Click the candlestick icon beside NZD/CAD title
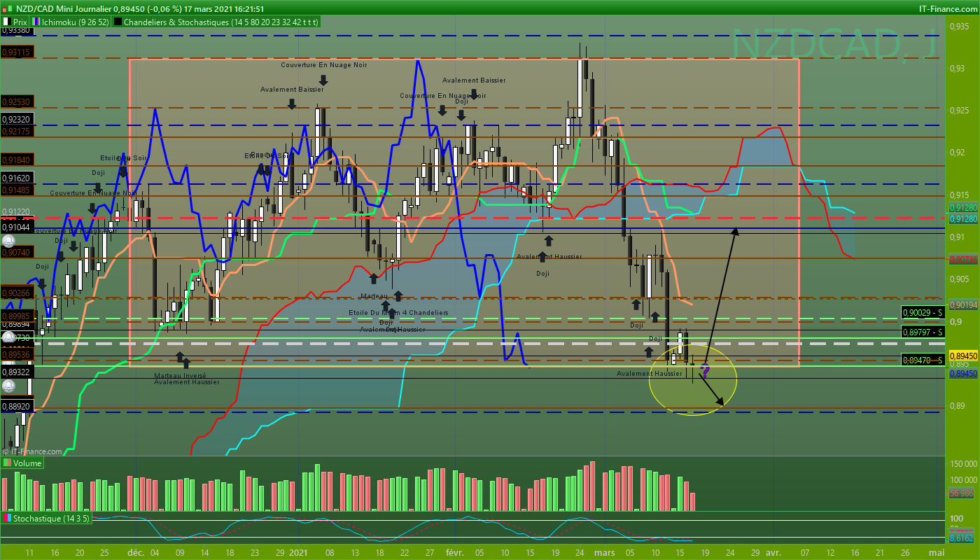This screenshot has height=560, width=980. (x=6, y=9)
